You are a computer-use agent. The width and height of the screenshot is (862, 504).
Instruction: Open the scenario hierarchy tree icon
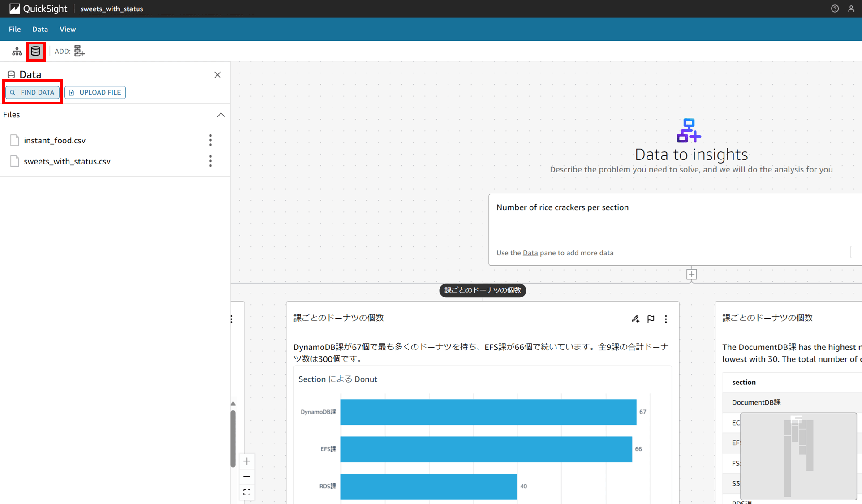(x=17, y=52)
